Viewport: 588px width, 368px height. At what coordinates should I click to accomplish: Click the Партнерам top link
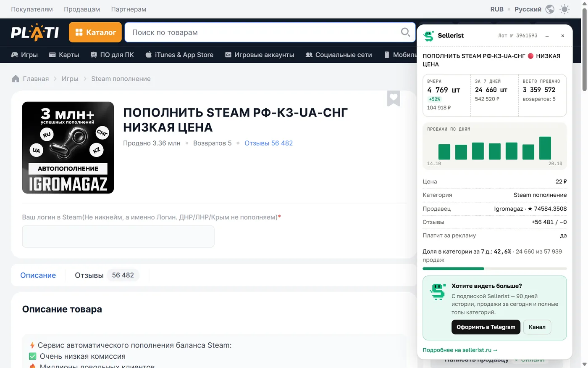click(x=129, y=9)
